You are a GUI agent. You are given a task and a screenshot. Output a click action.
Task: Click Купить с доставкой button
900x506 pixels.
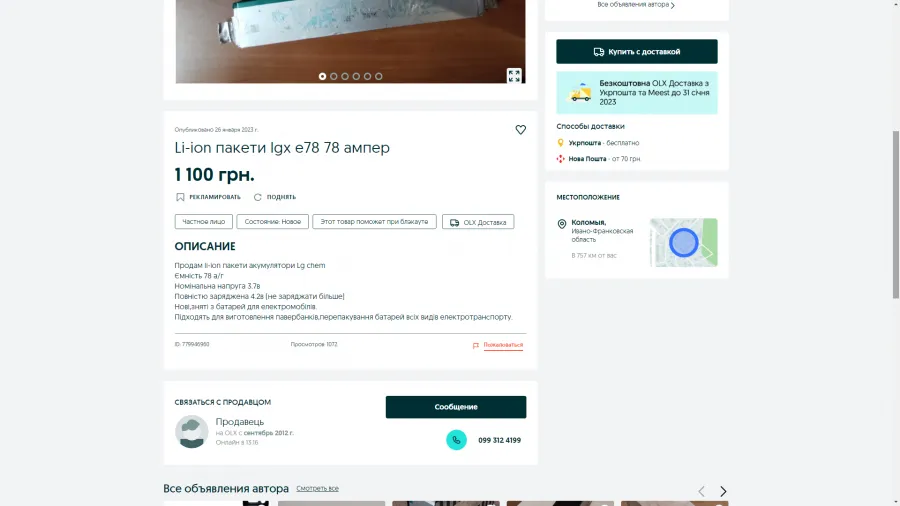point(637,52)
